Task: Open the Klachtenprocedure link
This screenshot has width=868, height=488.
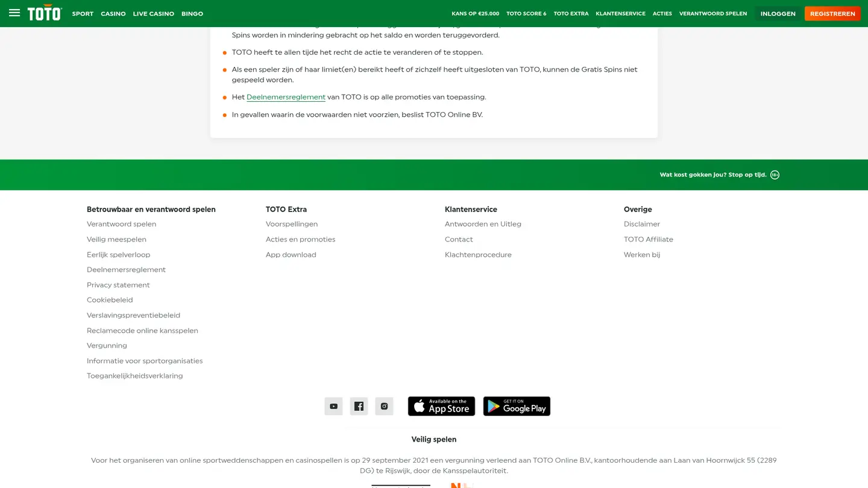Action: 478,255
